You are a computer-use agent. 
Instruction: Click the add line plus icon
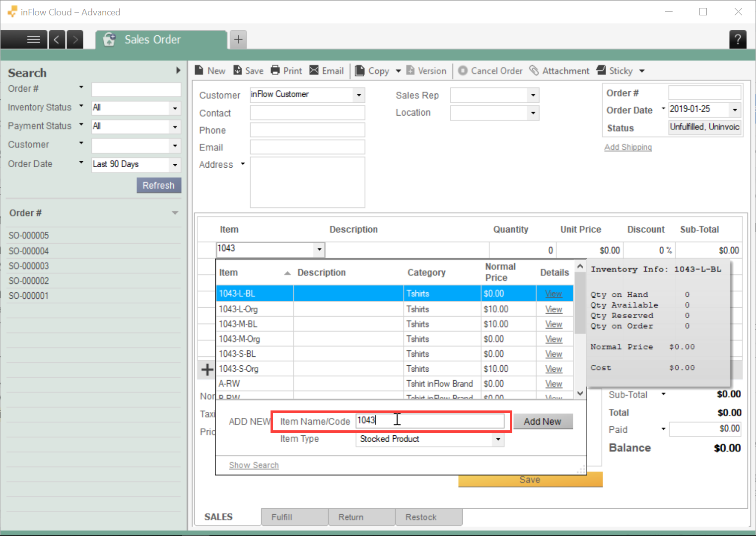207,369
